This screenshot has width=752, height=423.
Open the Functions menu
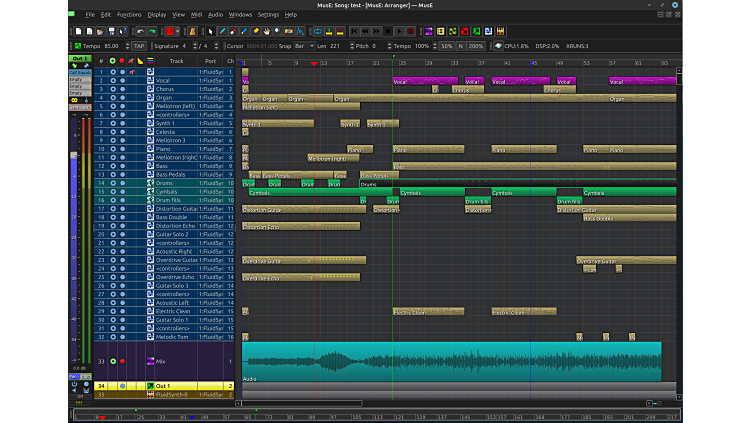[129, 15]
